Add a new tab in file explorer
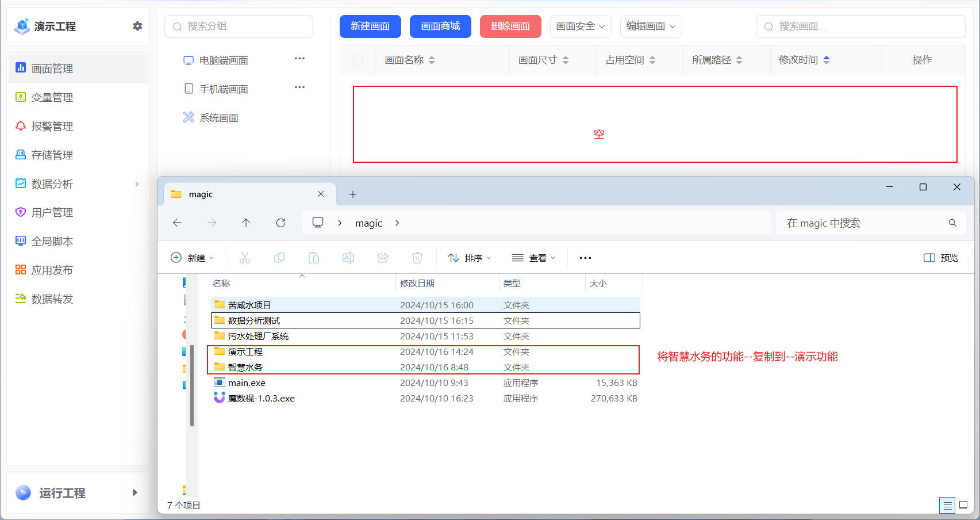Viewport: 980px width, 520px height. 353,194
